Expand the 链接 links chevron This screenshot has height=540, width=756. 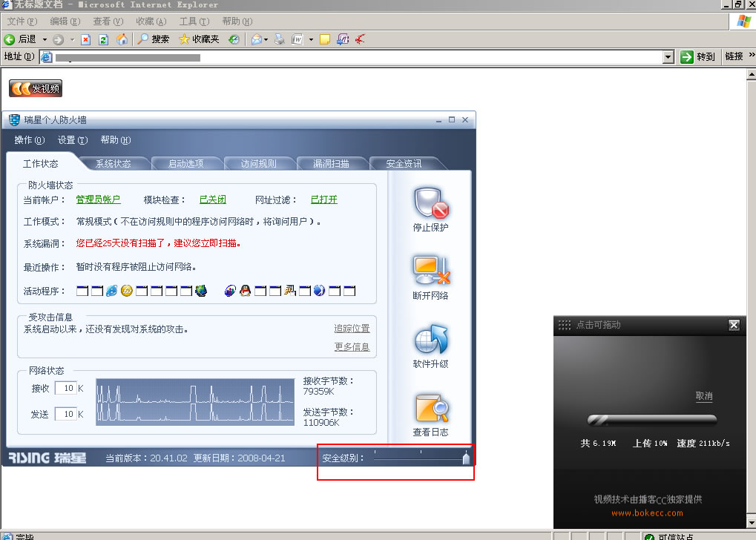752,55
